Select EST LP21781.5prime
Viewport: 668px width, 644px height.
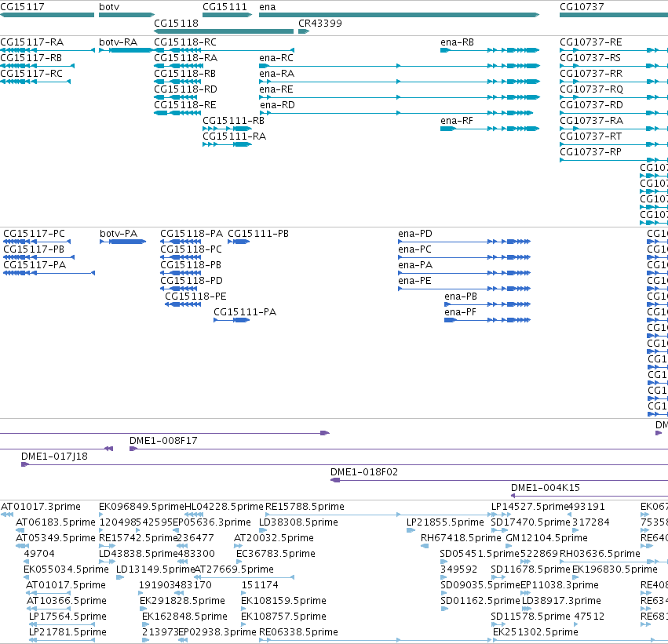coord(62,640)
